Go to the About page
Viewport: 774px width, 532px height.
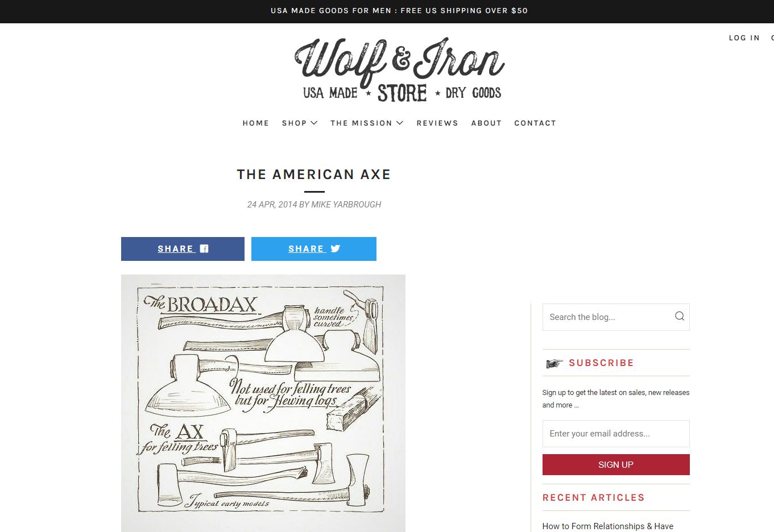click(486, 123)
